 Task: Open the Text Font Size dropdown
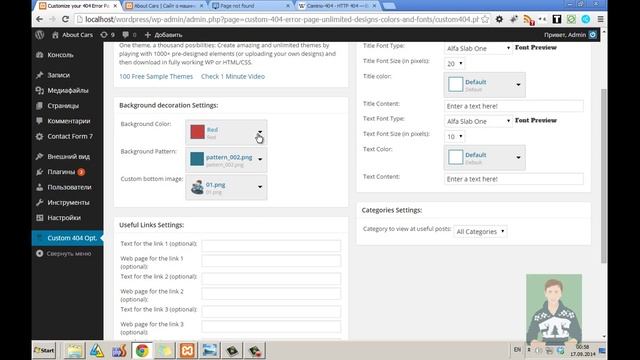pos(454,137)
